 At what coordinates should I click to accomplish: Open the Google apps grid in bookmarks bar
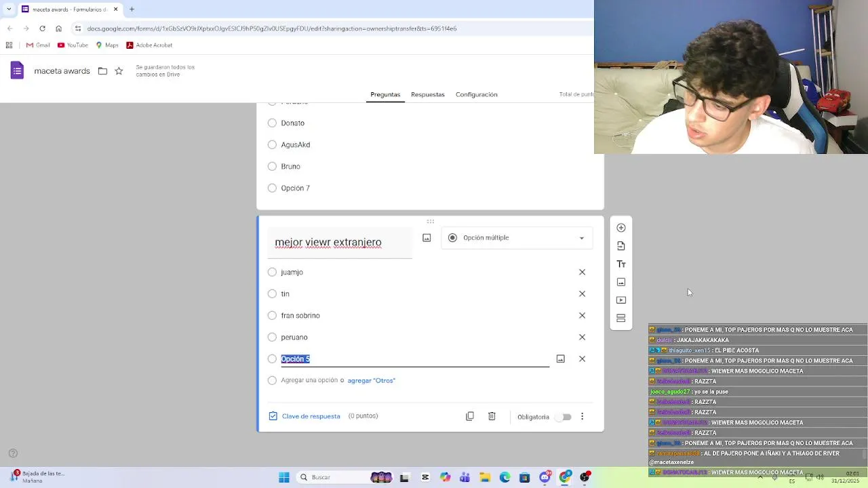pyautogui.click(x=9, y=45)
